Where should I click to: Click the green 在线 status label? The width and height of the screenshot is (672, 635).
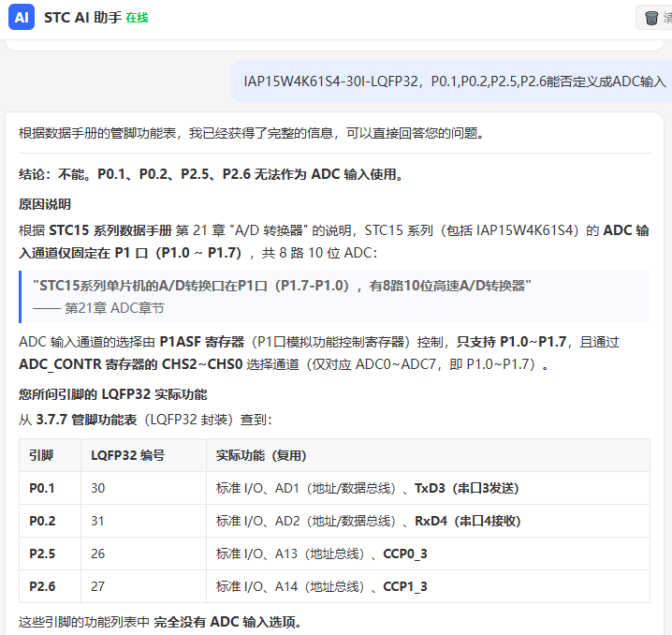point(137,18)
